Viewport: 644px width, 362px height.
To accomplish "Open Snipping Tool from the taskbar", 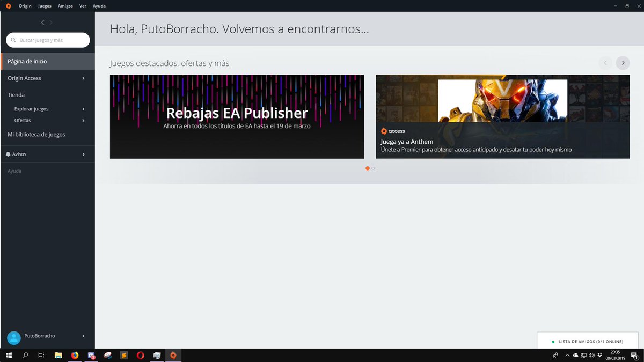I will point(108,355).
